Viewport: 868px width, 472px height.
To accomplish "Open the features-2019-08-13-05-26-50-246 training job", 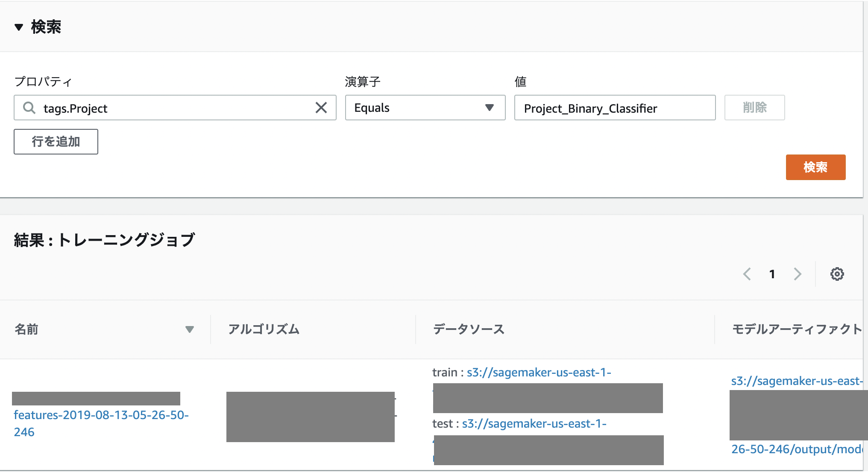I will pyautogui.click(x=101, y=415).
